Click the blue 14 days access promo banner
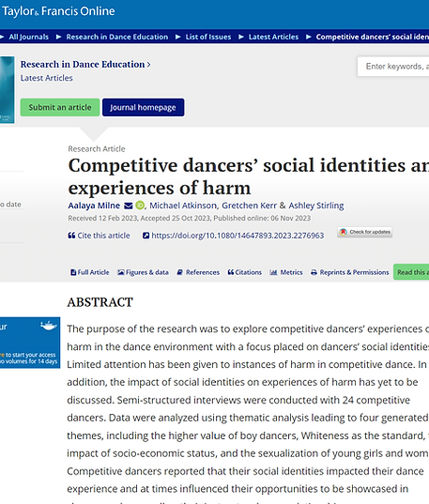Screen dimensions: 429x504 30,343
